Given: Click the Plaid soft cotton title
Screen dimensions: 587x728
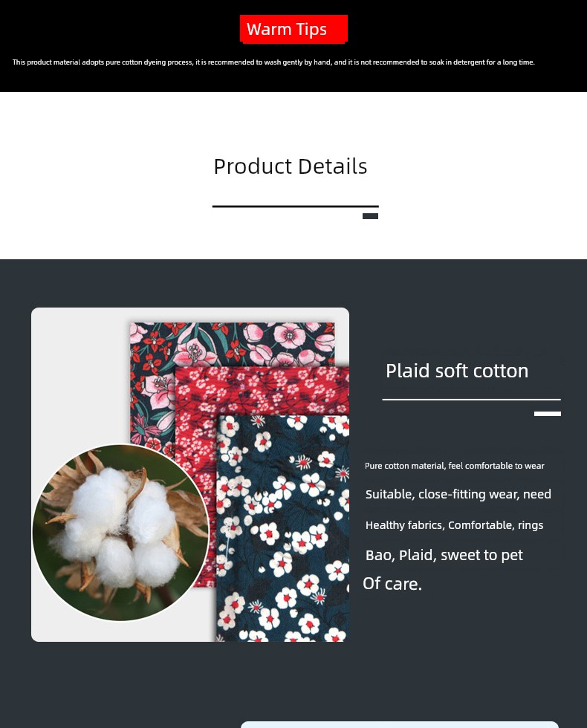Looking at the screenshot, I should (457, 371).
